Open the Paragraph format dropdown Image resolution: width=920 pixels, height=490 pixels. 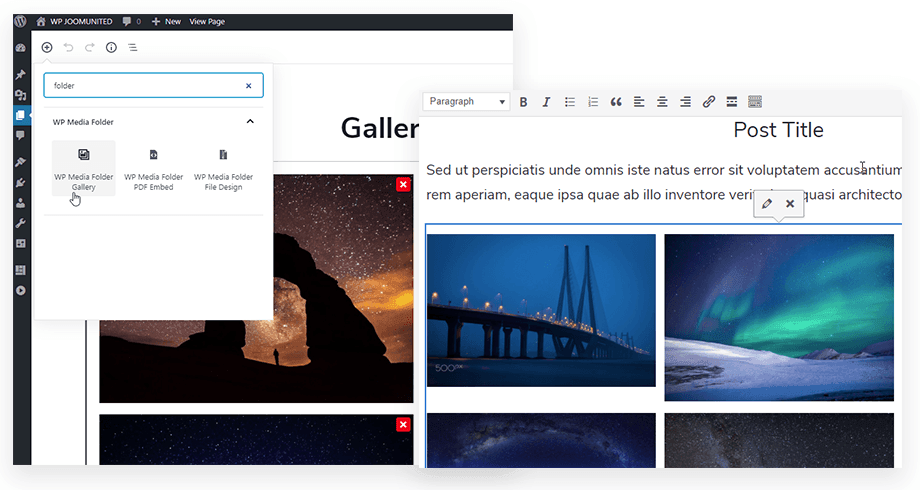click(466, 102)
